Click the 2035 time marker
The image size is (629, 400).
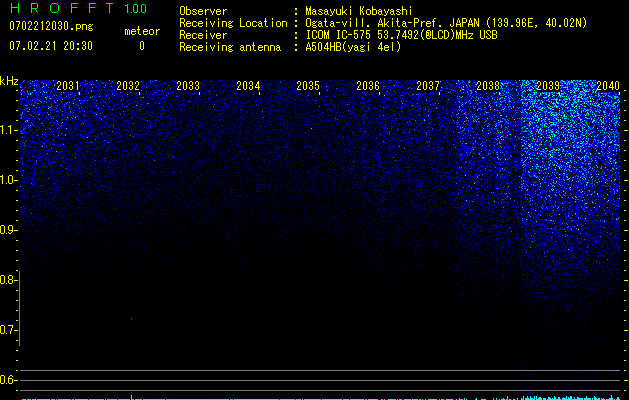(308, 85)
